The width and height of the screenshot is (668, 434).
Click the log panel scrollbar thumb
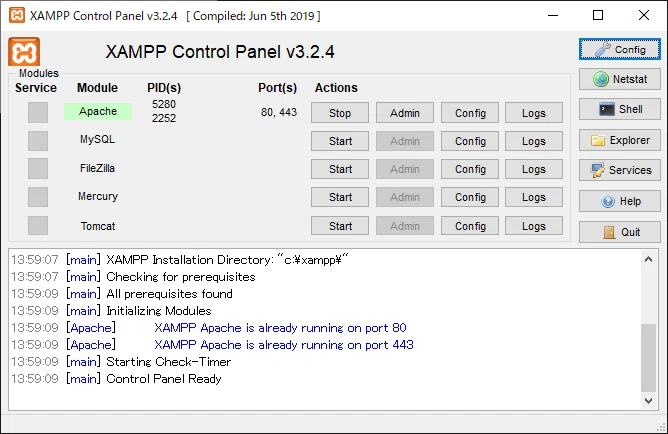(648, 358)
